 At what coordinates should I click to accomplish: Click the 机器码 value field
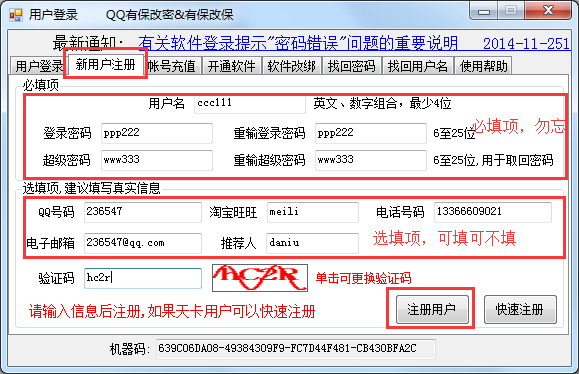(x=296, y=349)
